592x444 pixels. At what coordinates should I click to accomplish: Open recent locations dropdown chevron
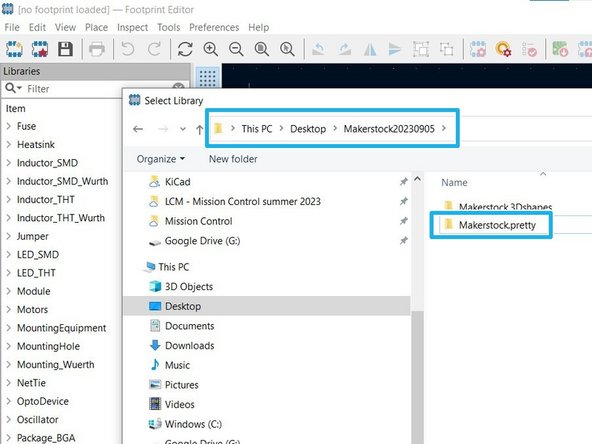pos(183,129)
